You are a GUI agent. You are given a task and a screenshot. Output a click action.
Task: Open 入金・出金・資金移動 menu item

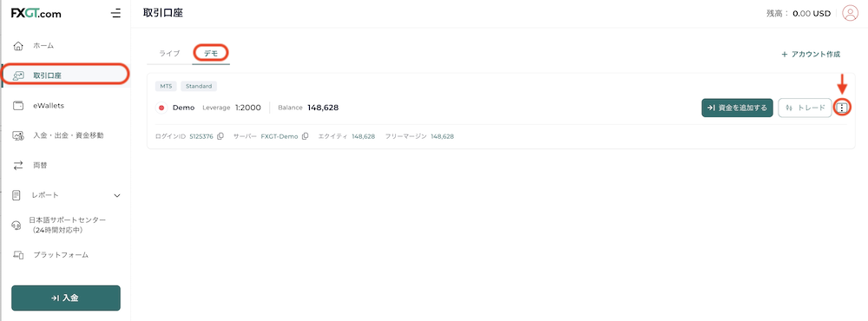(x=65, y=135)
